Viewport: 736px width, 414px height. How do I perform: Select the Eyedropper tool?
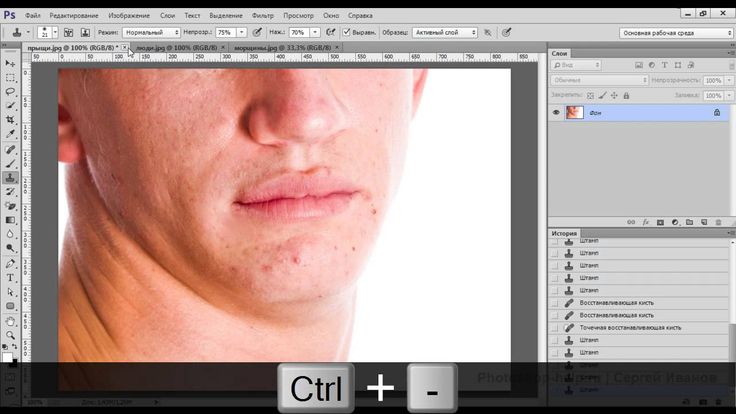pos(10,134)
